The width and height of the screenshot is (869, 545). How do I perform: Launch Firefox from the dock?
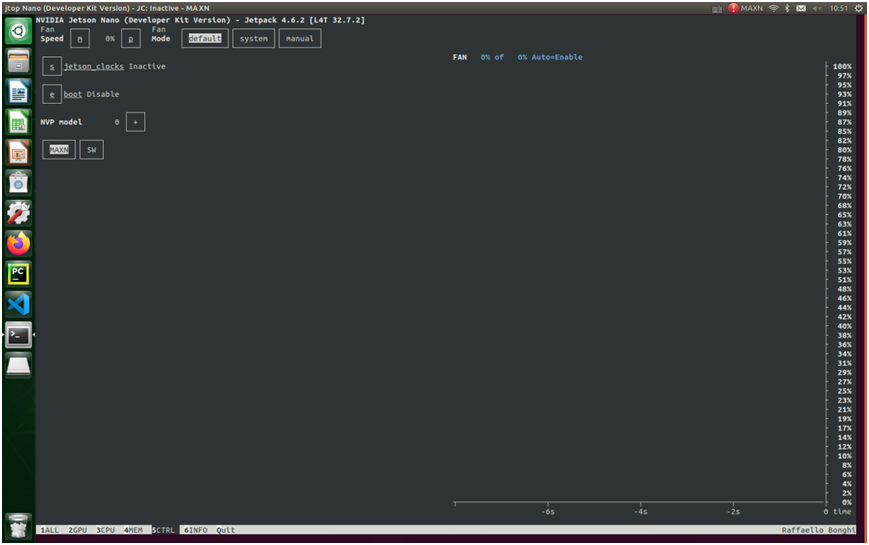click(x=18, y=243)
